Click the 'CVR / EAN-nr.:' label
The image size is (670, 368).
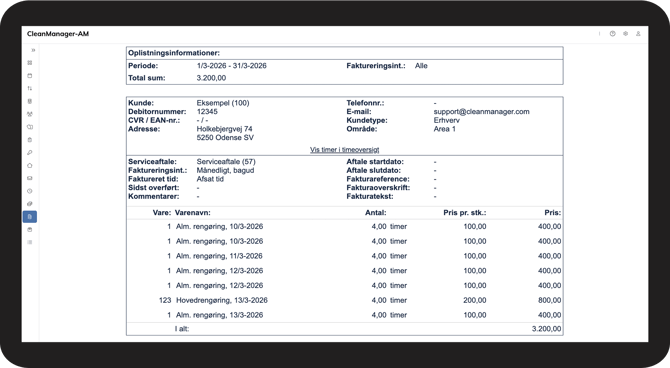[154, 120]
